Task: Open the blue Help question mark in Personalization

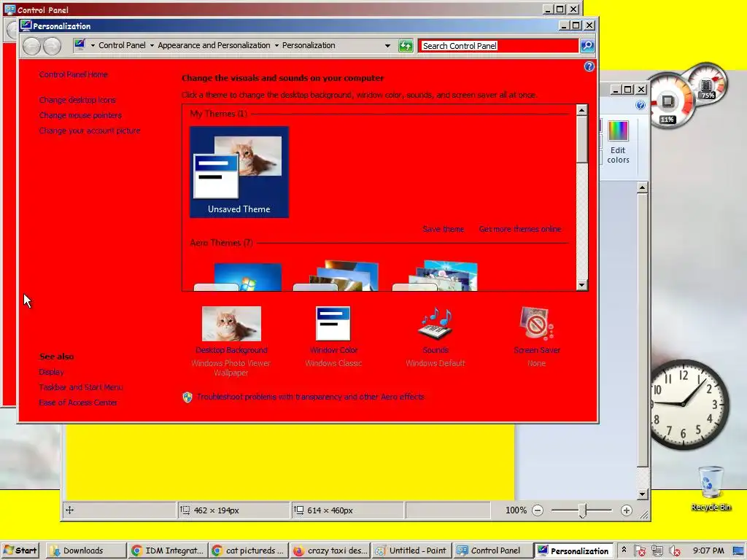Action: [x=589, y=66]
